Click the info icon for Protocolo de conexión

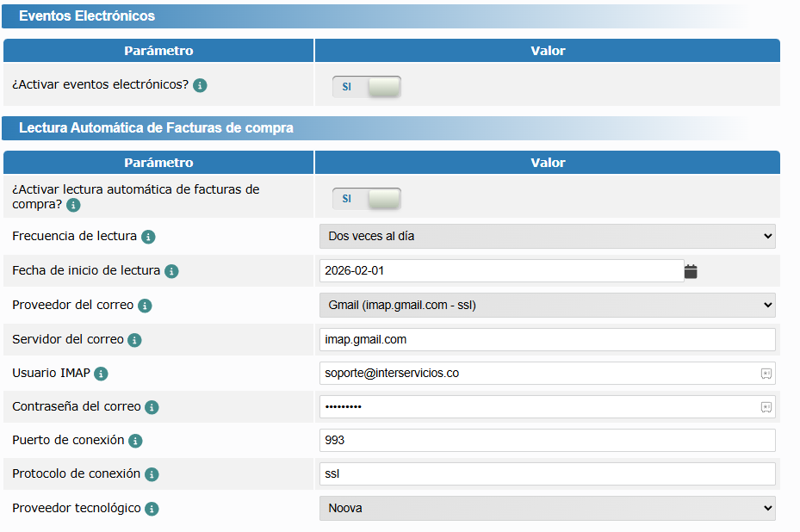click(153, 474)
